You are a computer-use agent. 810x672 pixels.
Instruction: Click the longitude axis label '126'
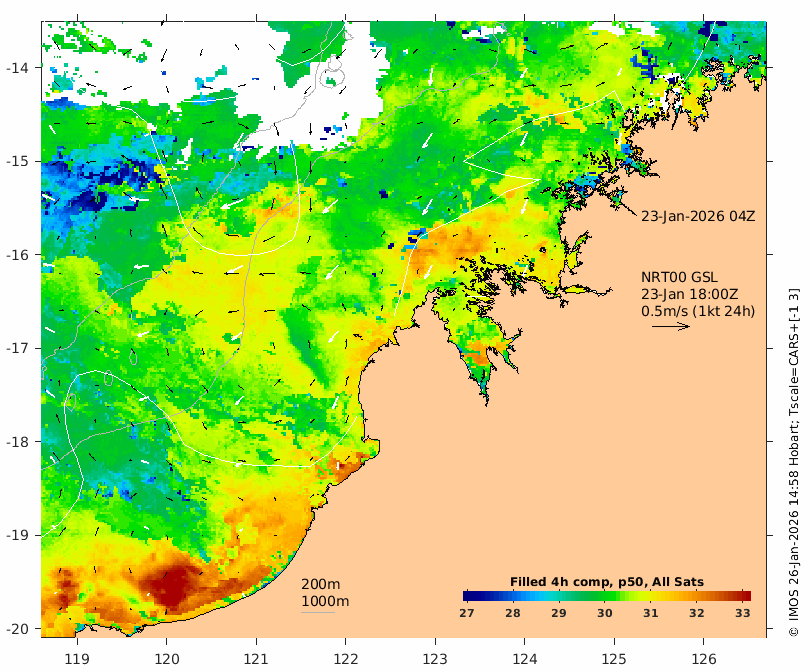click(704, 659)
